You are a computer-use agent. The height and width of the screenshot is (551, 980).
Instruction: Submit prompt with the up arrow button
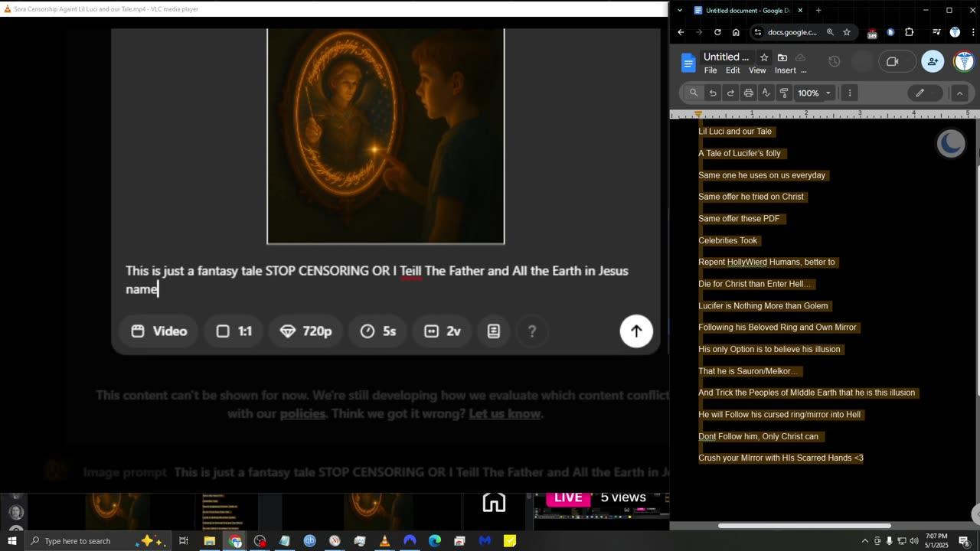(636, 331)
